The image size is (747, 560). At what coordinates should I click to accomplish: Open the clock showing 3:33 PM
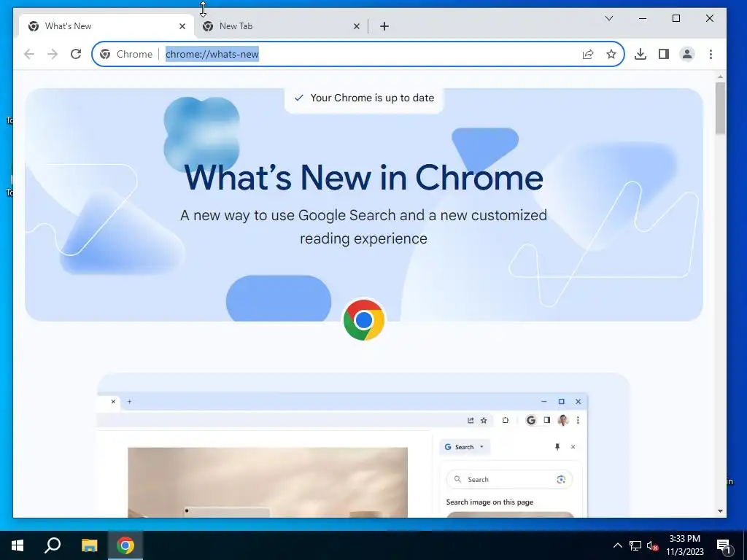685,545
